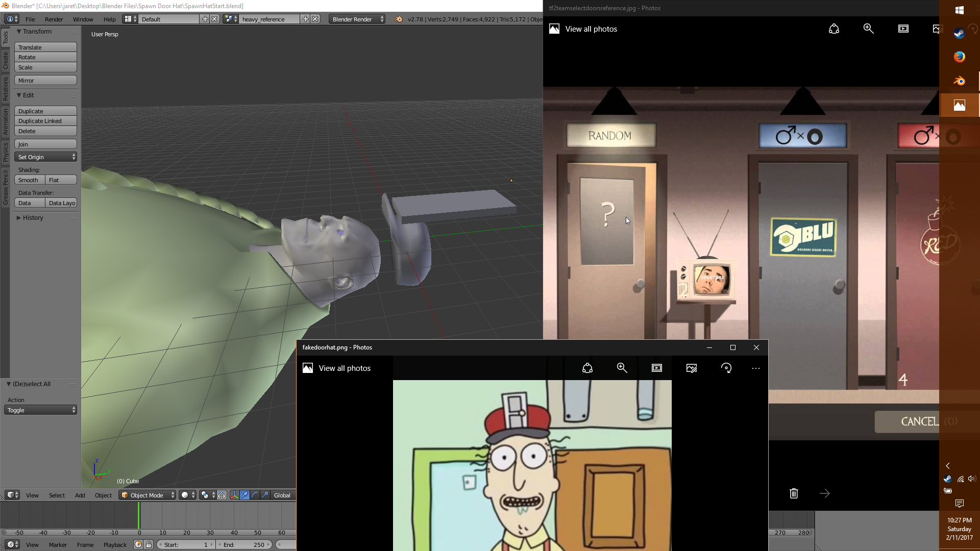Click edit icon in fakedoorhat Photos window
The width and height of the screenshot is (980, 551).
(692, 368)
